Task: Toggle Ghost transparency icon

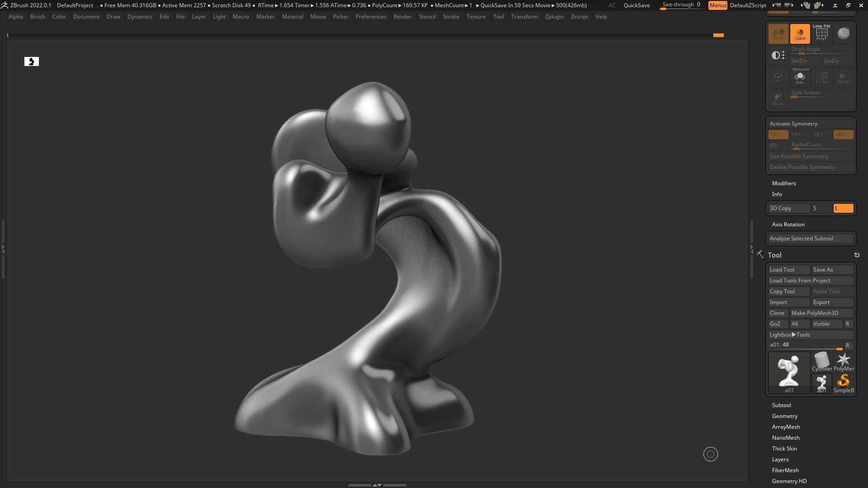Action: (x=778, y=99)
